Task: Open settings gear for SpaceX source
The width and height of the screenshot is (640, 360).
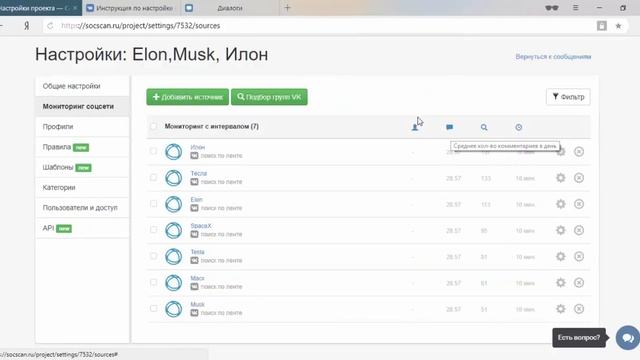Action: point(560,230)
